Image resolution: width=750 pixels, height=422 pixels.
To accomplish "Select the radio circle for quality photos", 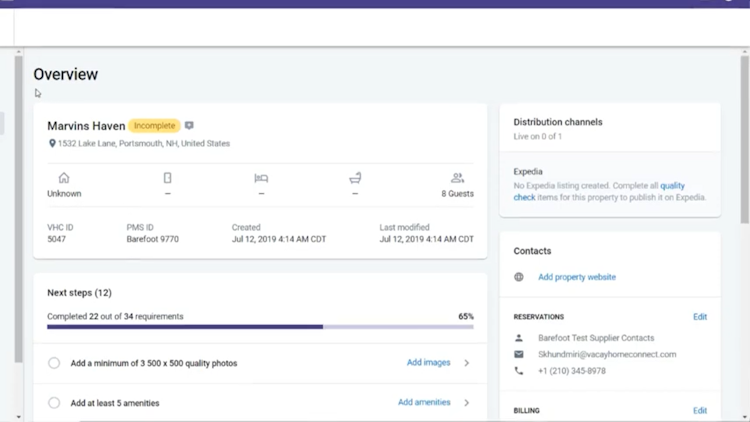I will pos(54,363).
